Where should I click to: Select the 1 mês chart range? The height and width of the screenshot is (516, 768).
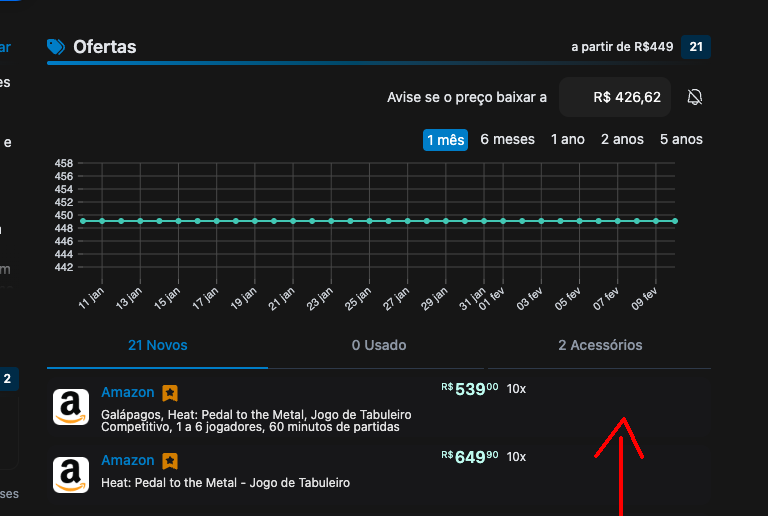[x=445, y=140]
